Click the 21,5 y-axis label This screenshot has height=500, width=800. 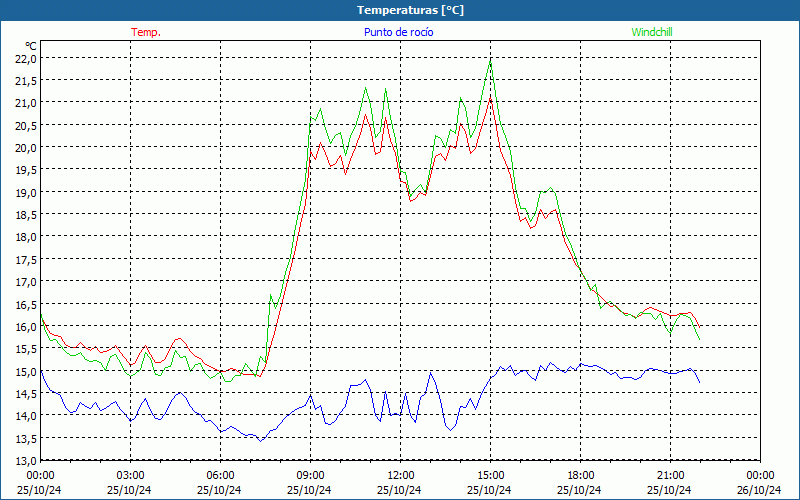point(26,81)
